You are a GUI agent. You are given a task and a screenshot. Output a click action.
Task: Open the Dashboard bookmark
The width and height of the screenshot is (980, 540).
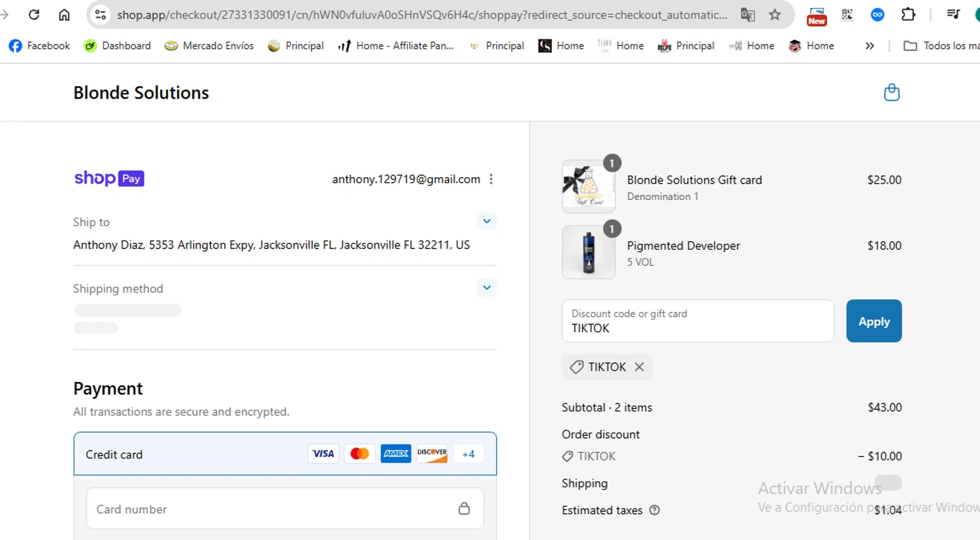coord(118,46)
